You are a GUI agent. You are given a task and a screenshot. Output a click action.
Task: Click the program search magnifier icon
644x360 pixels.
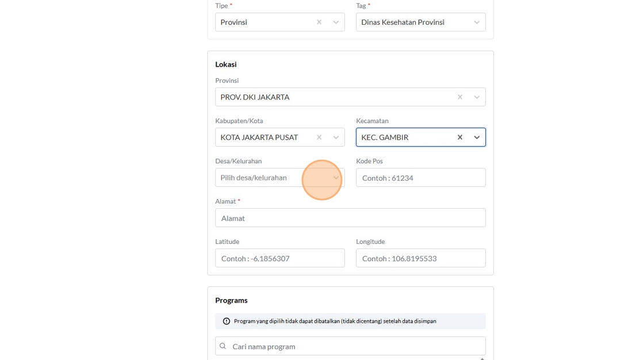(x=223, y=346)
